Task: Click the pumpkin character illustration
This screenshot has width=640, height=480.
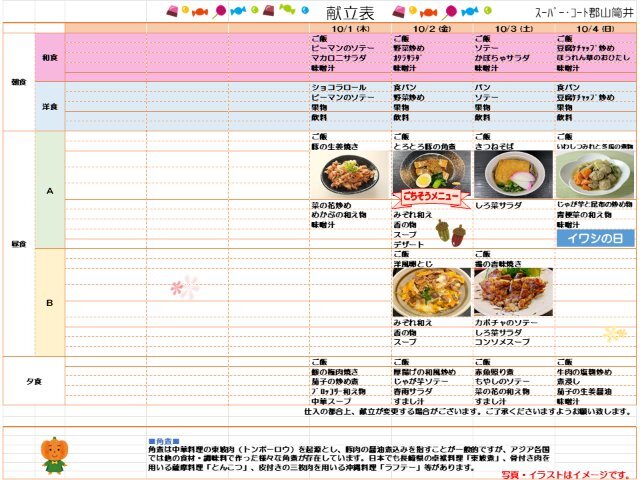Action: click(x=54, y=455)
